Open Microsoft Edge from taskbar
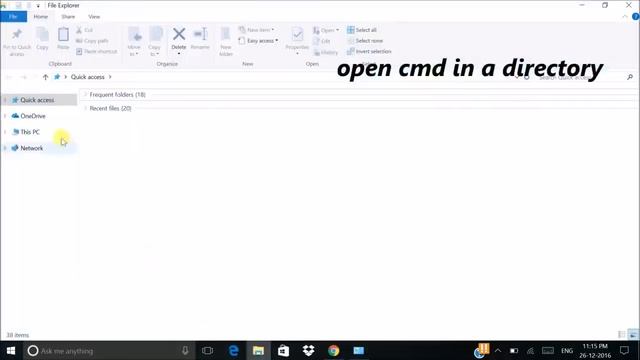The width and height of the screenshot is (640, 360). pos(233,351)
